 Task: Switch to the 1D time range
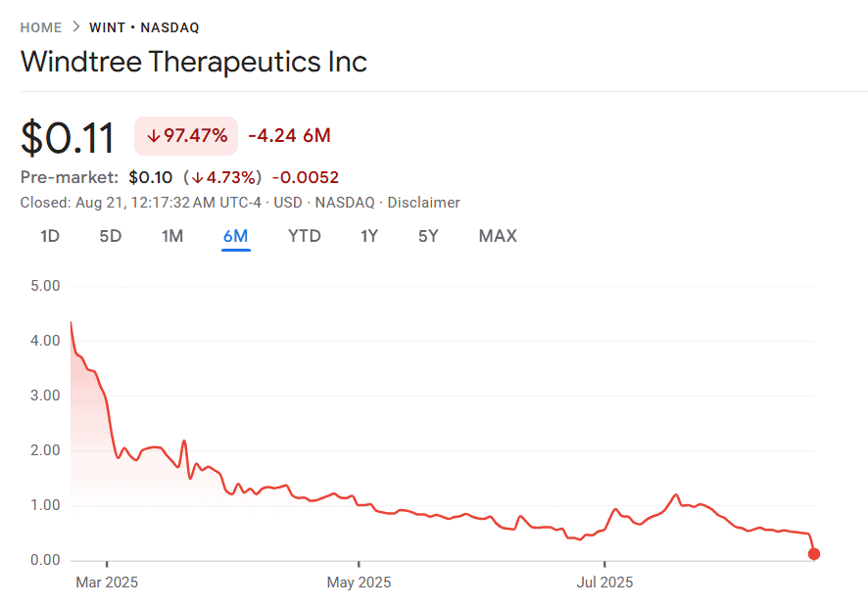[50, 236]
